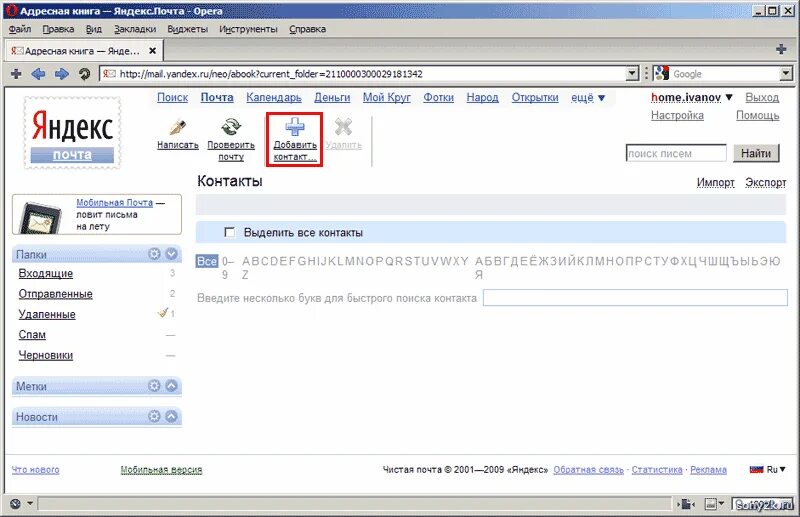
Task: Expand the Новости section with its arrow
Action: coord(171,416)
